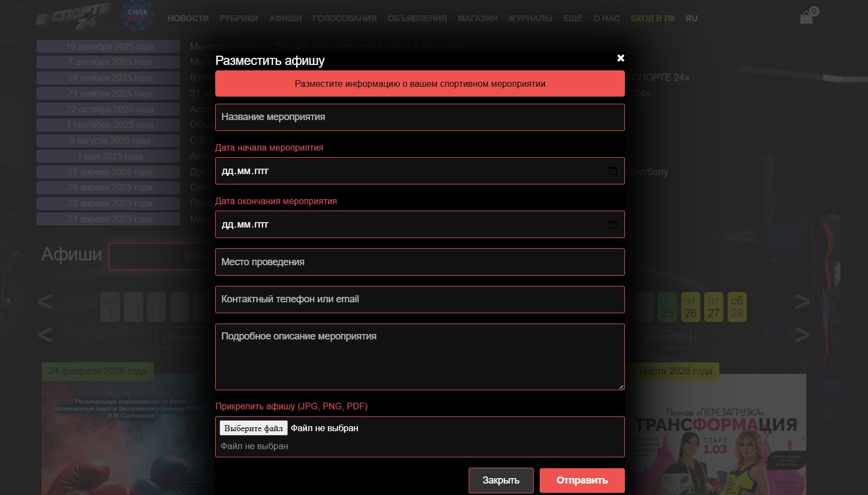Click the next arrow of the date calendar row

(802, 301)
